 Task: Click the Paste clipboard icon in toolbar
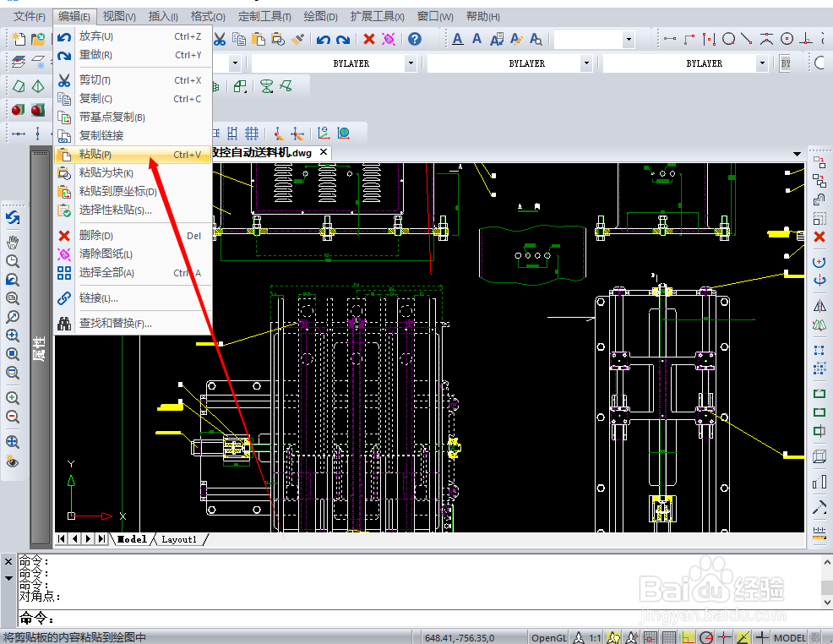coord(259,39)
